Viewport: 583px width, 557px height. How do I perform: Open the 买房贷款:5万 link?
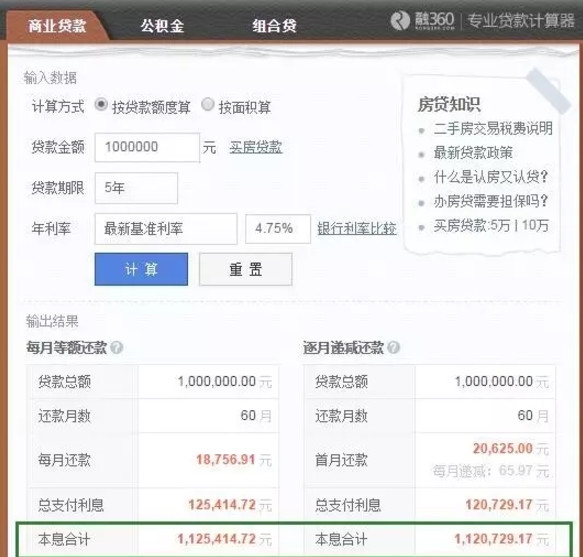coord(471,225)
